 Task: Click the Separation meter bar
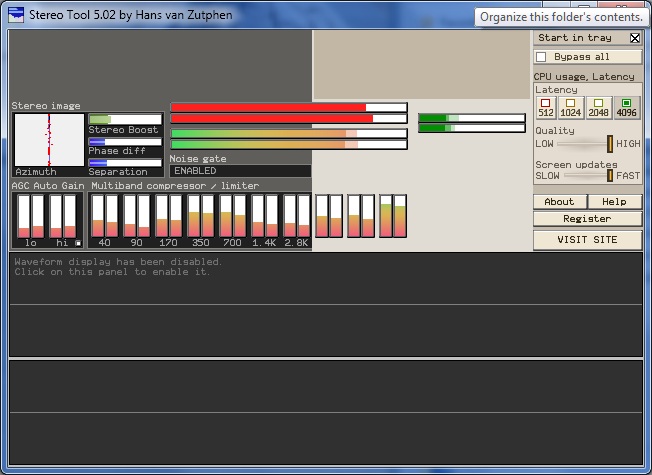click(125, 163)
